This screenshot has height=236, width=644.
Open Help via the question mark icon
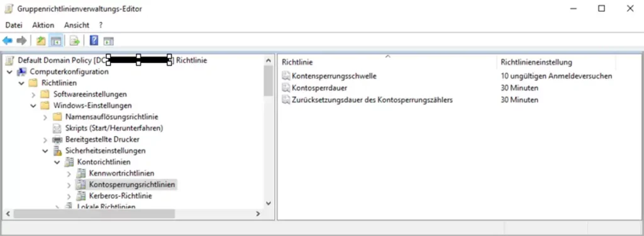point(94,41)
